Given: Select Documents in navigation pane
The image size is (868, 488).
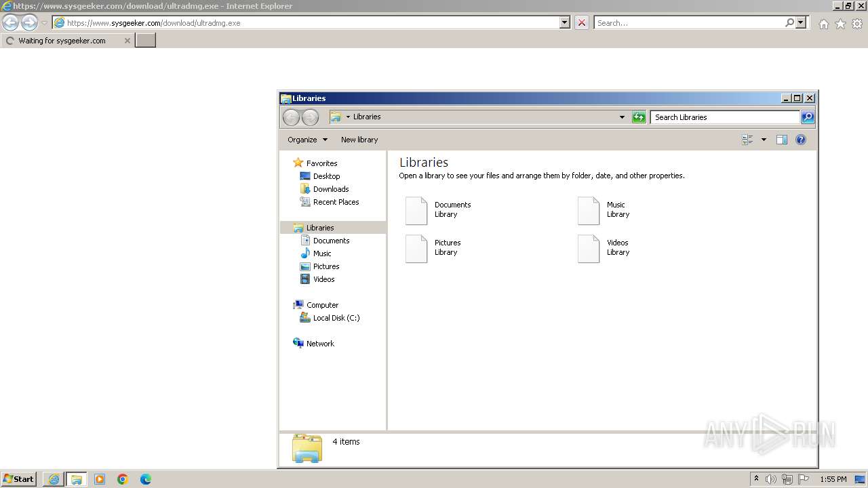Looking at the screenshot, I should coord(331,241).
